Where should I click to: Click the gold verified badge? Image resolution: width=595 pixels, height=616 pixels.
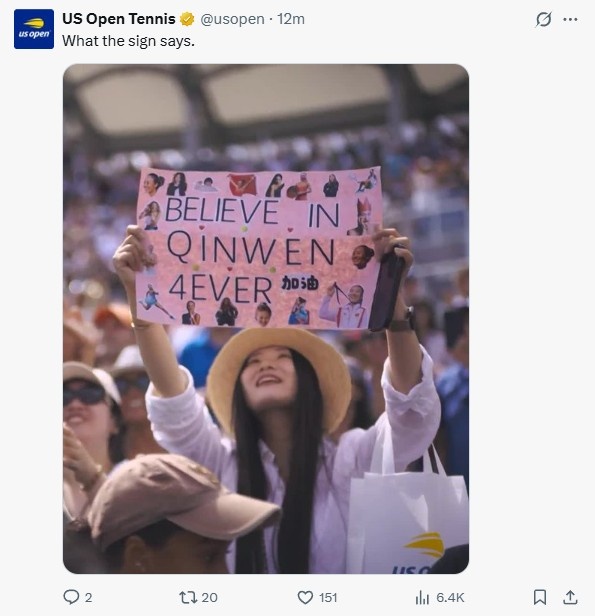[x=187, y=19]
